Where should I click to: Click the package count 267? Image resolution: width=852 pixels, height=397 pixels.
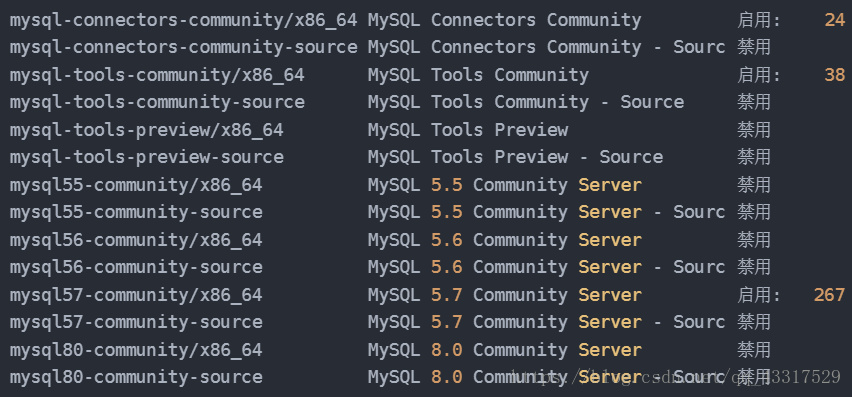[x=829, y=295]
